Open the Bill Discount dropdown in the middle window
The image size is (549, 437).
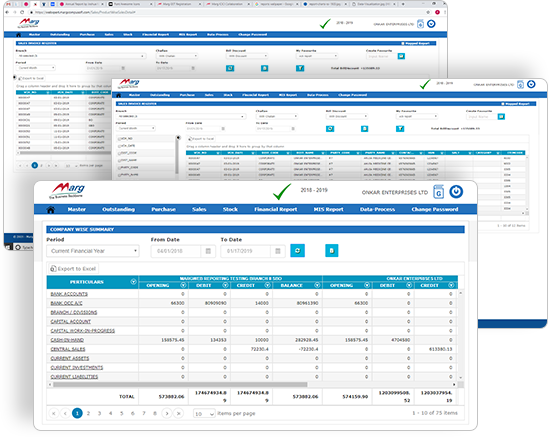click(347, 116)
